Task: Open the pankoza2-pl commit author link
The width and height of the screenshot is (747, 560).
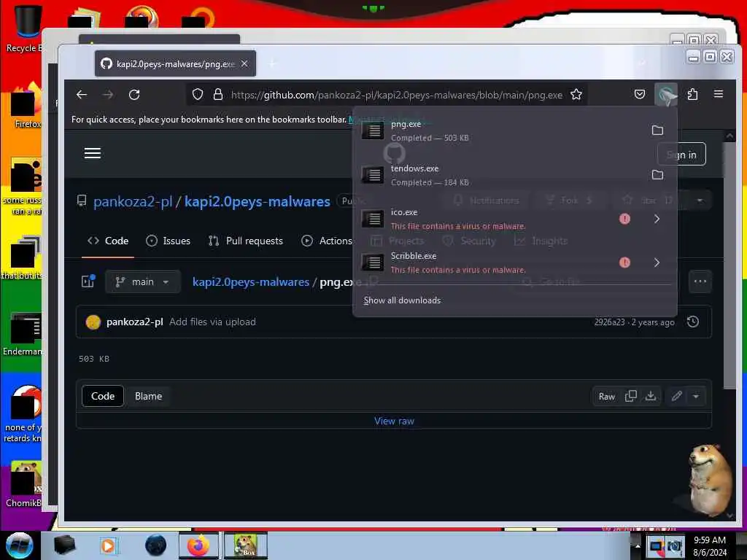Action: click(135, 322)
